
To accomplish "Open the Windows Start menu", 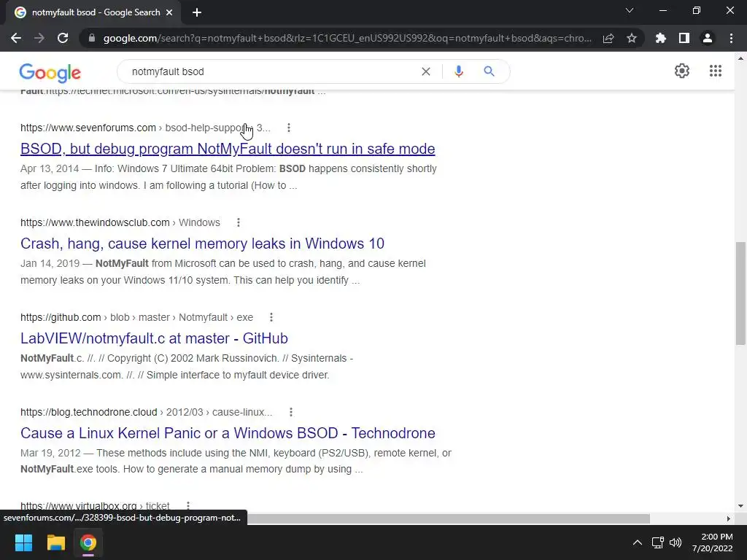I will tap(23, 542).
